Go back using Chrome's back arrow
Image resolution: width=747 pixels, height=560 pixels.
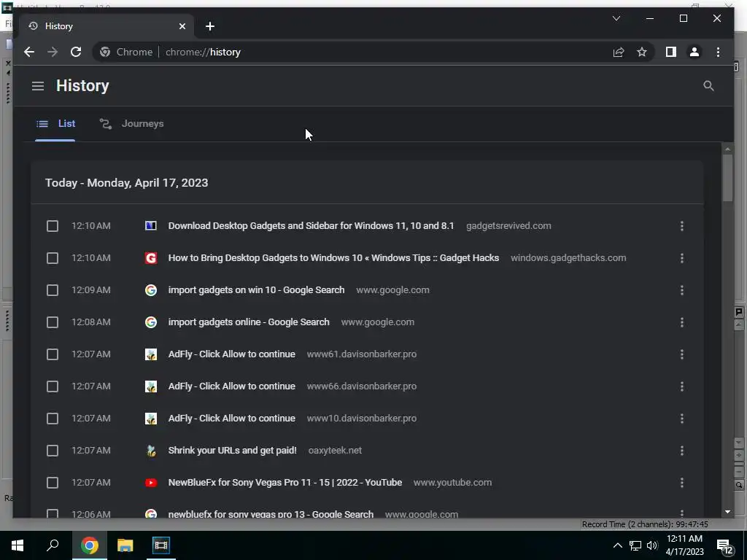coord(29,52)
